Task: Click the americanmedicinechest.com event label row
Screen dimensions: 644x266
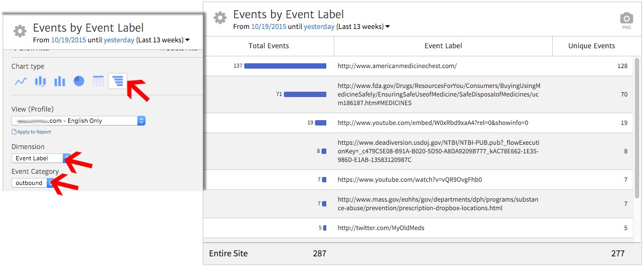Action: pyautogui.click(x=397, y=66)
